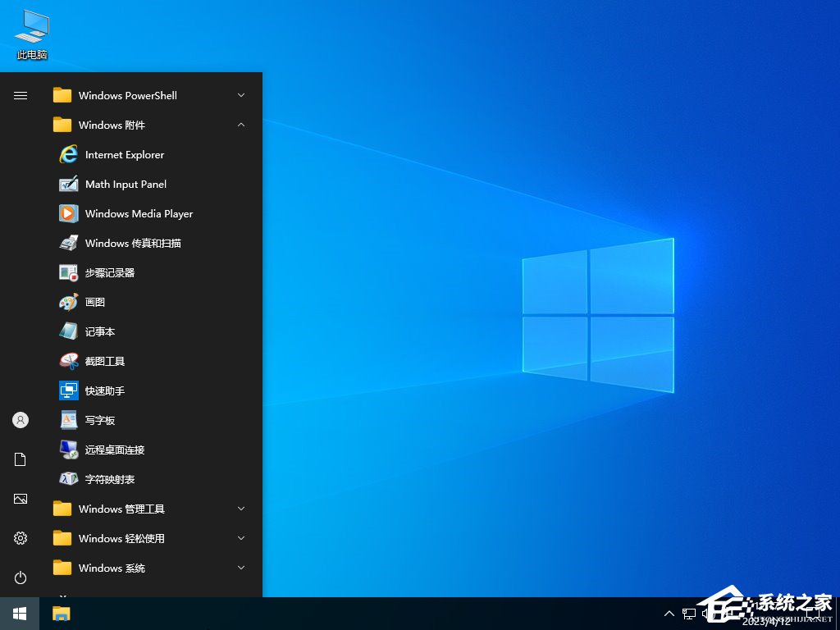Expand the Start menu hamburger icon
This screenshot has width=840, height=630.
[x=21, y=95]
